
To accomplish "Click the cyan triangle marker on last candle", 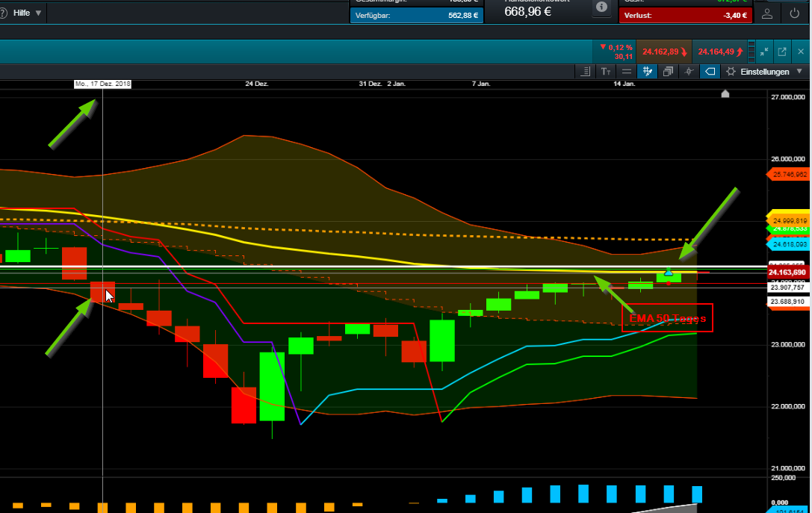I will 669,273.
